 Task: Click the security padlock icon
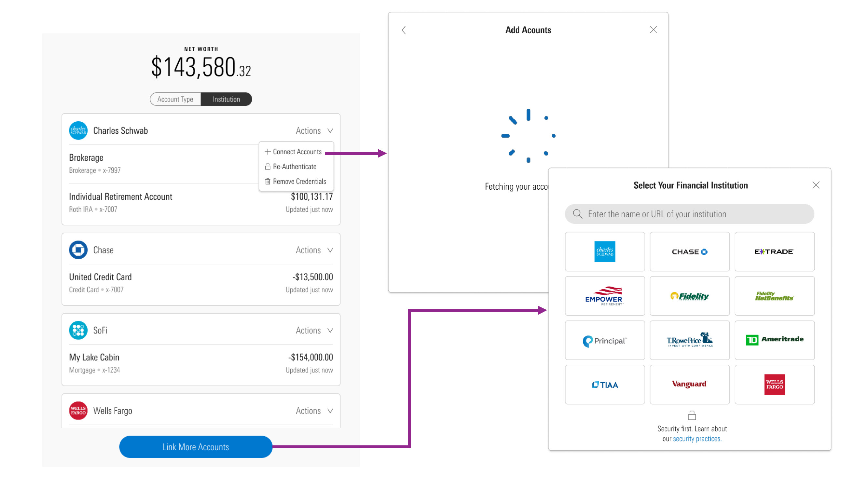pyautogui.click(x=692, y=415)
